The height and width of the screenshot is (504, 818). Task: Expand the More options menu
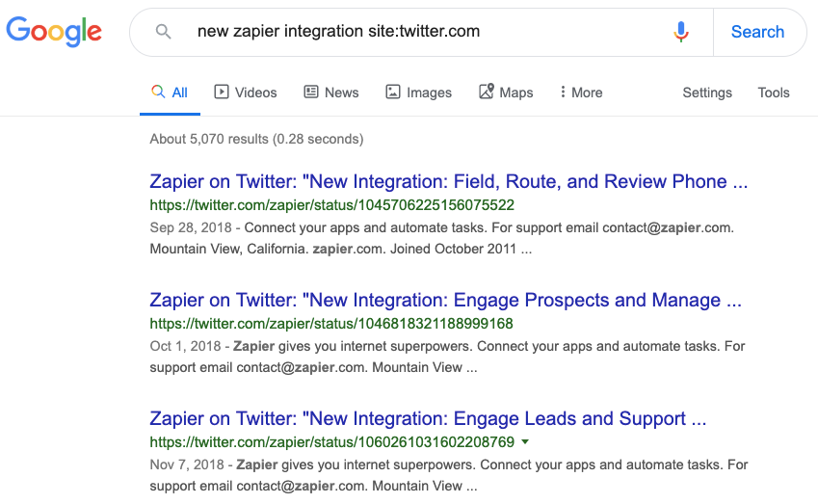pyautogui.click(x=581, y=93)
